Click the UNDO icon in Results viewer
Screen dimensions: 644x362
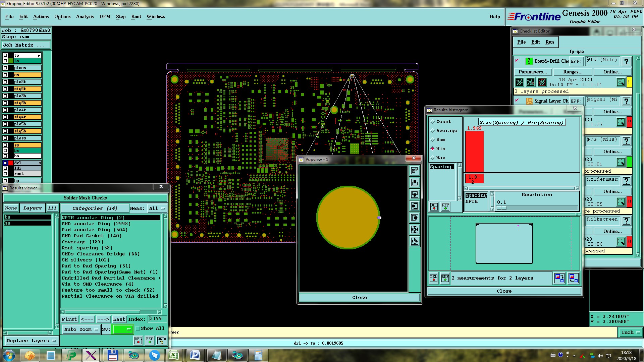pos(162,341)
